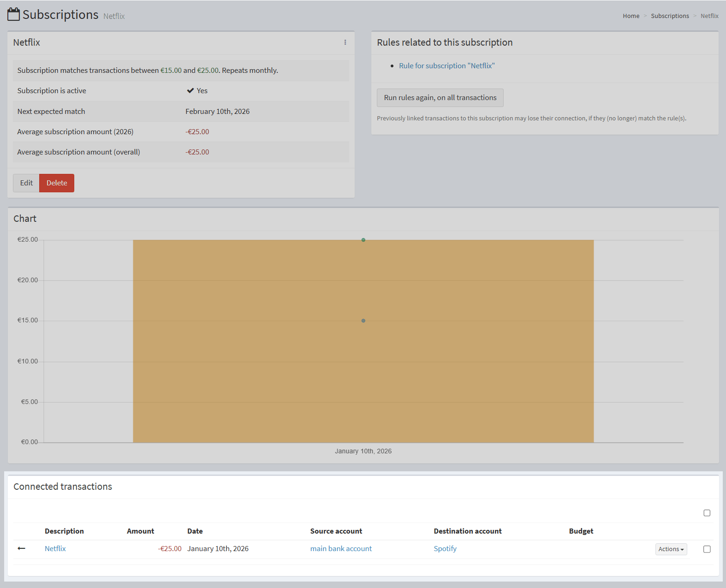
Task: Click the January 10th, 2026 chart axis label
Action: (x=363, y=451)
